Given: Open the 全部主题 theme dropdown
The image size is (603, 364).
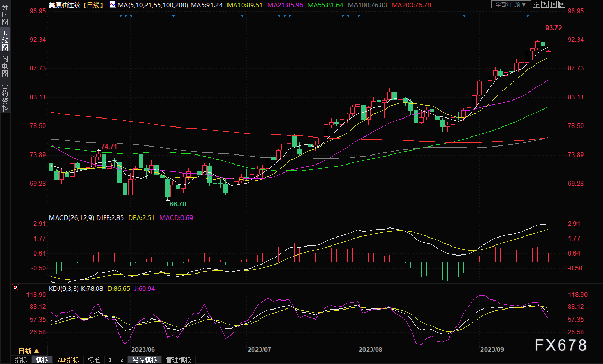Looking at the screenshot, I should pos(510,4).
